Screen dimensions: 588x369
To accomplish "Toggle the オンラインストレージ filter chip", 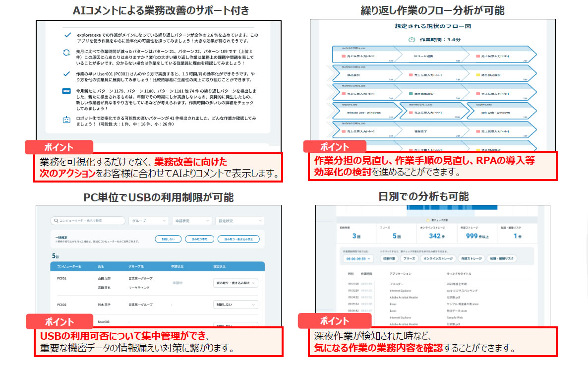I will click(438, 259).
